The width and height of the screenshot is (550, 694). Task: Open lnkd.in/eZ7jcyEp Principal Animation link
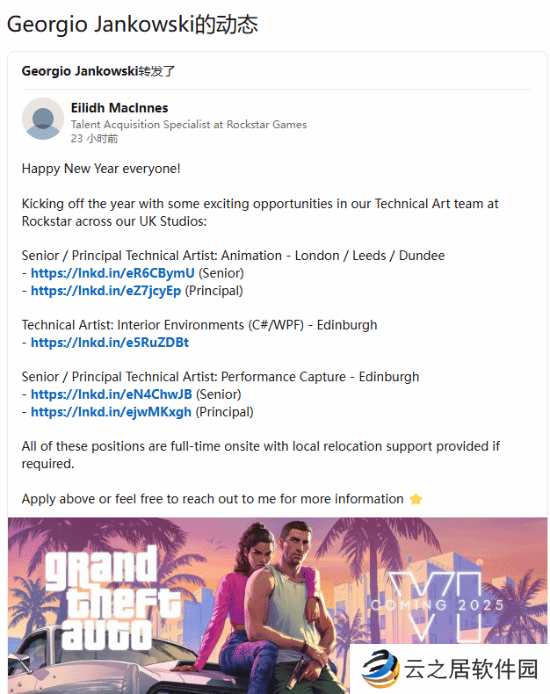click(106, 291)
